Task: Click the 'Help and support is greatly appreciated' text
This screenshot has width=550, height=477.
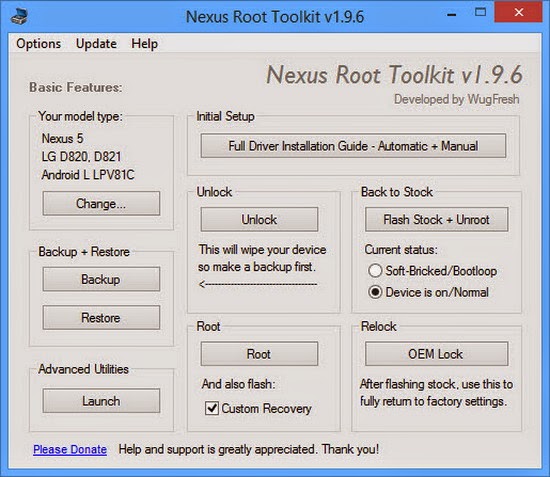Action: click(x=249, y=449)
